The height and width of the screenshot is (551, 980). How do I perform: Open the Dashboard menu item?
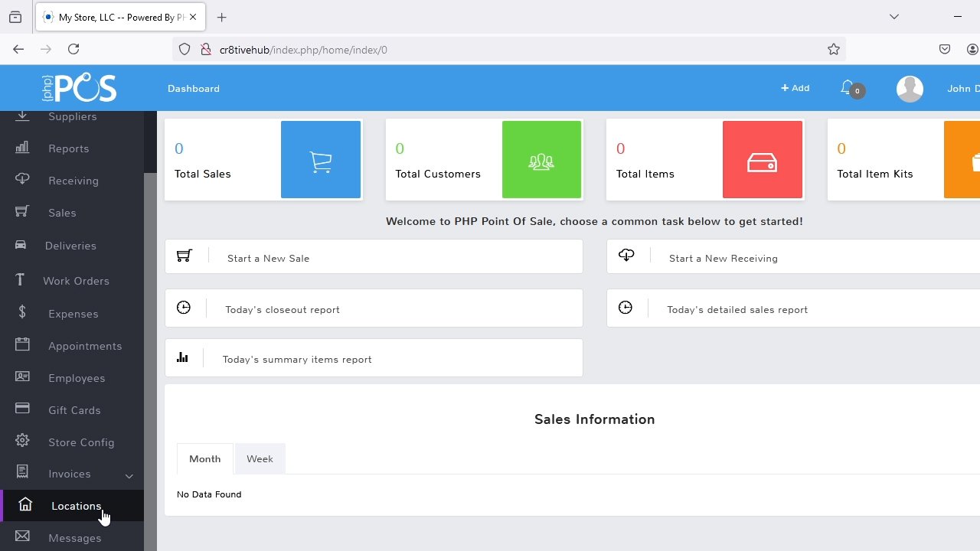[x=193, y=88]
